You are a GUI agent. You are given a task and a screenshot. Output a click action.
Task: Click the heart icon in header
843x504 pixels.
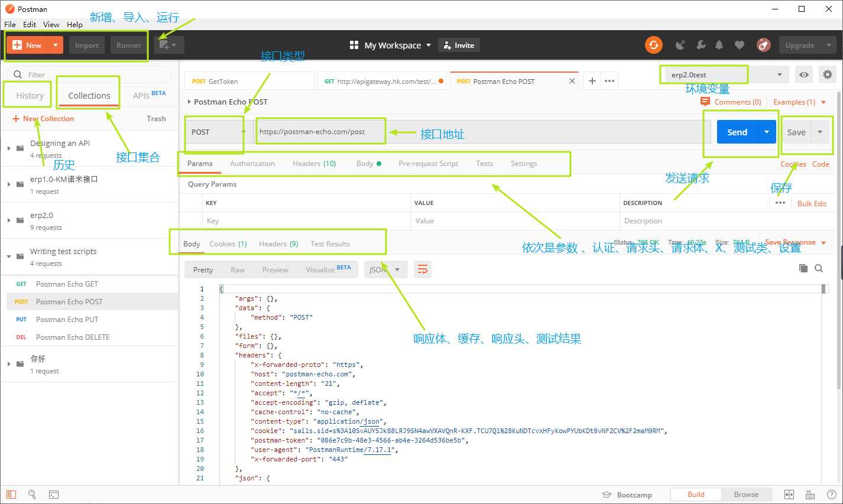[740, 45]
